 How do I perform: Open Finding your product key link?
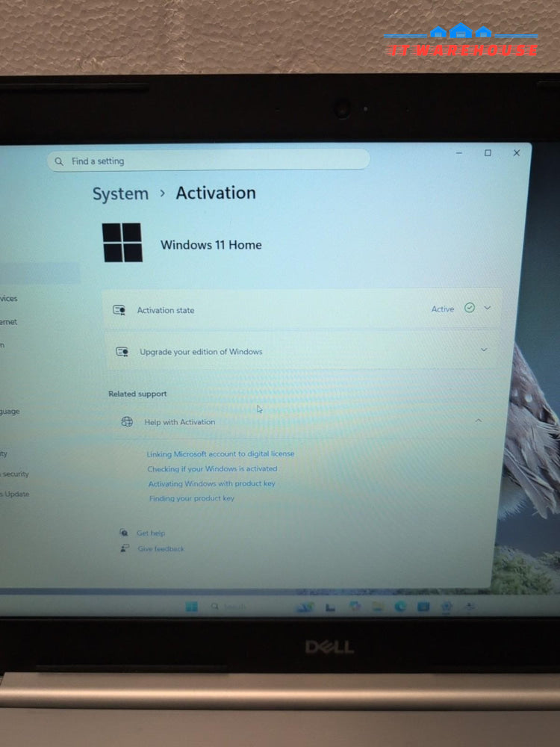click(x=192, y=498)
